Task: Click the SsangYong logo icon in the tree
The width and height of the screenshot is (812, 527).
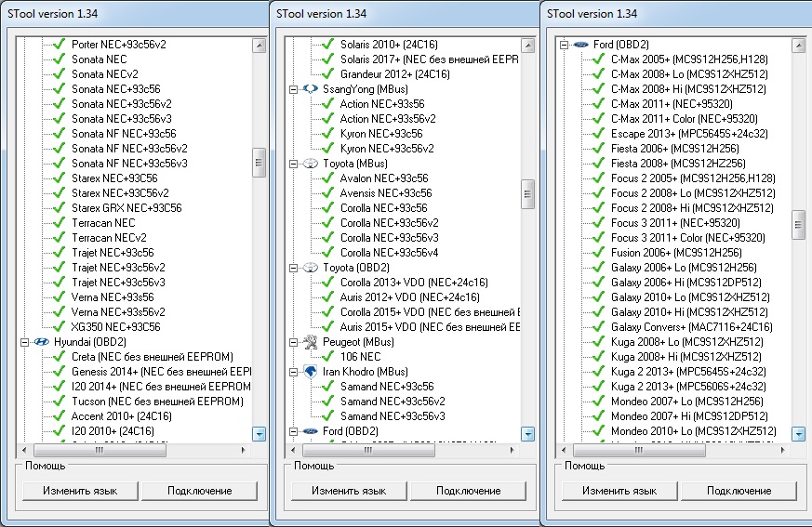Action: coord(310,89)
